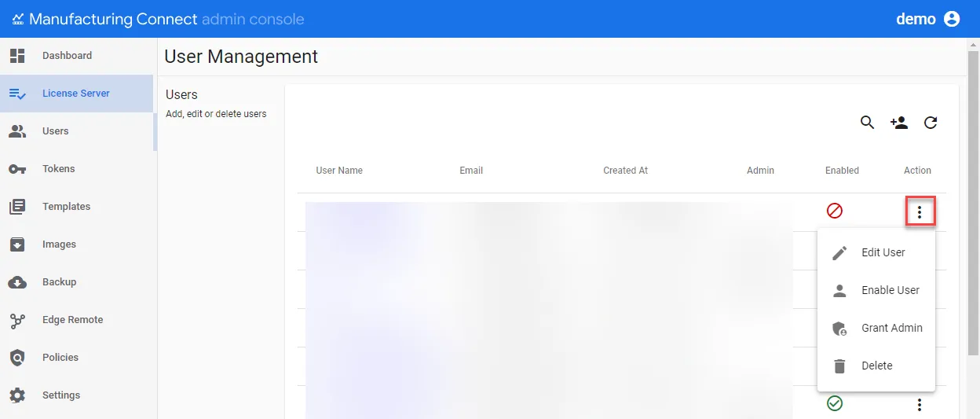The height and width of the screenshot is (419, 980).
Task: Open the Settings gear icon
Action: point(17,395)
